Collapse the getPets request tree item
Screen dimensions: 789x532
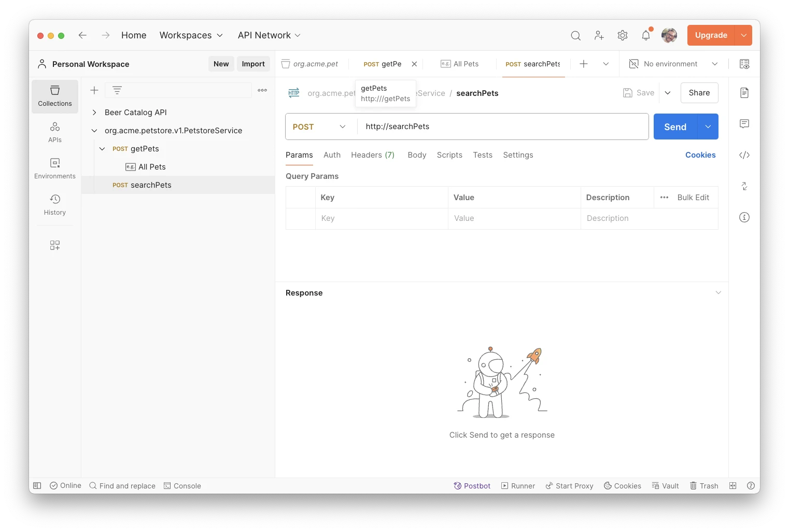(x=102, y=149)
